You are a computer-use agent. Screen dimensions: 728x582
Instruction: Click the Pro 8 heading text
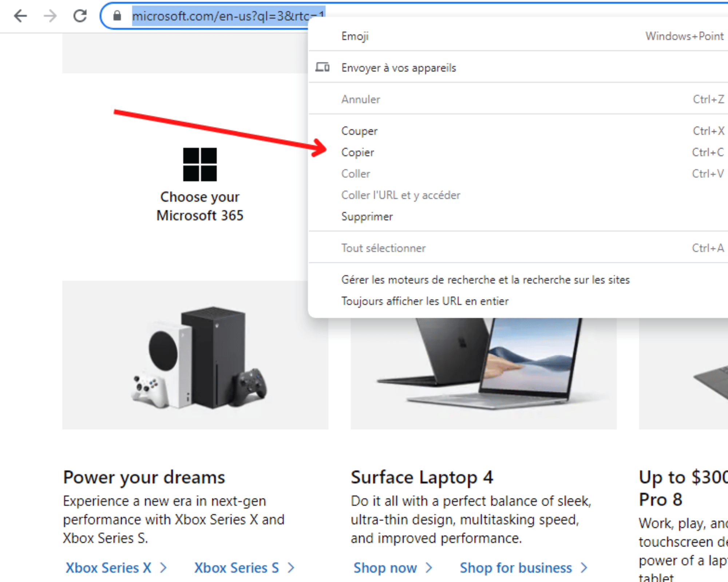[661, 499]
